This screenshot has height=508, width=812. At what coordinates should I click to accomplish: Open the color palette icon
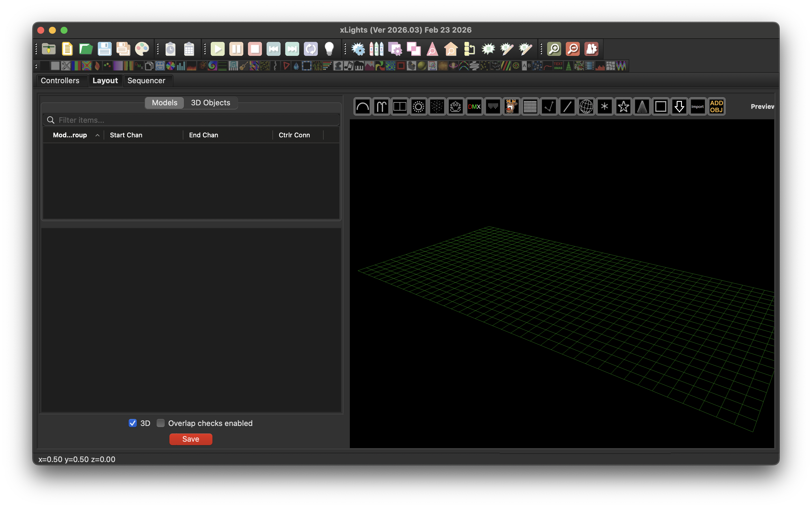click(x=142, y=49)
